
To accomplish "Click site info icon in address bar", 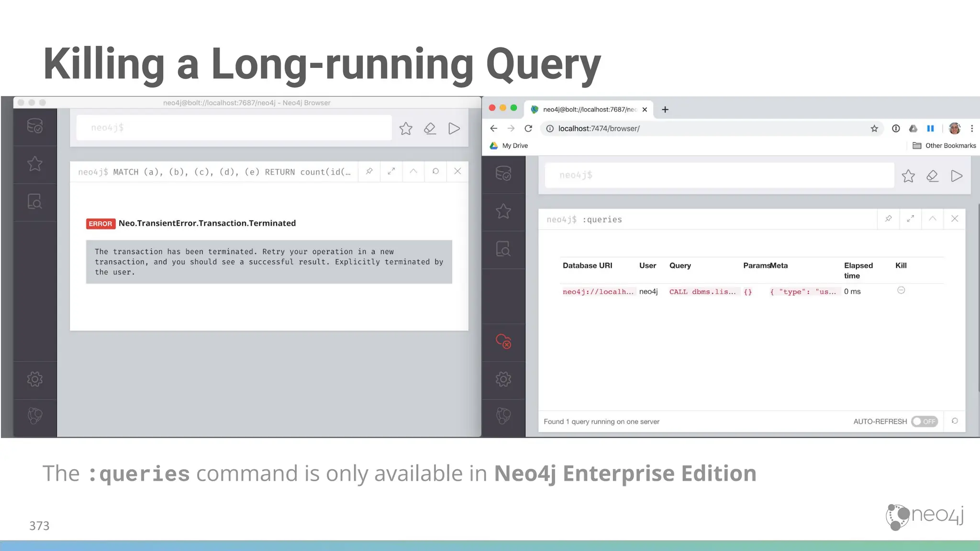I will 550,128.
